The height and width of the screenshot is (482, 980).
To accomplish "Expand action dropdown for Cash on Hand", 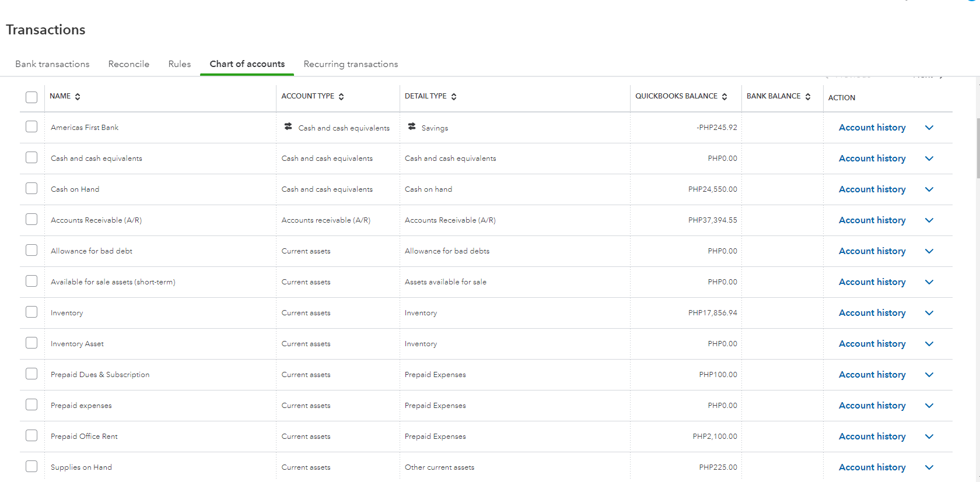I will (929, 189).
